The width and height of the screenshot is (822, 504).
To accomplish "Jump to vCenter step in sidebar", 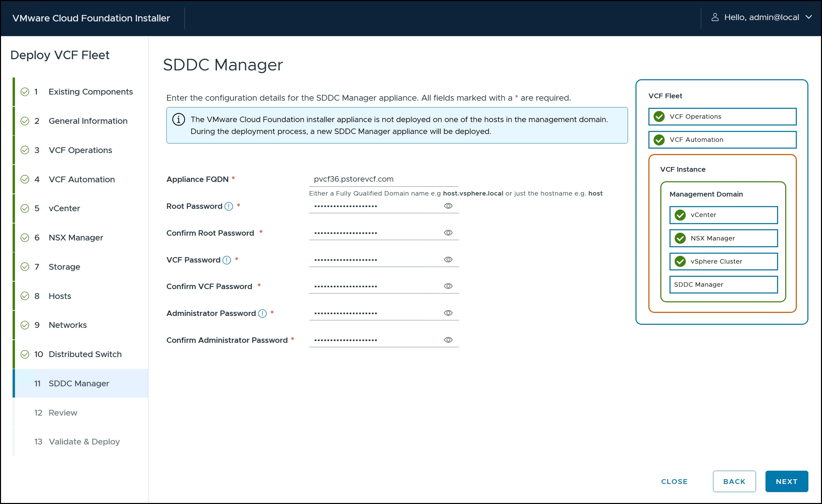I will (x=81, y=208).
